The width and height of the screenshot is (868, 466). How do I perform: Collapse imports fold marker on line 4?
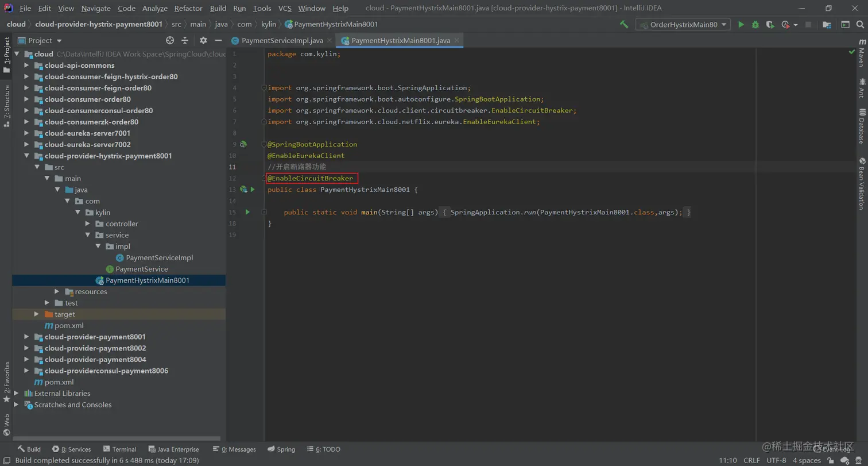[x=264, y=88]
